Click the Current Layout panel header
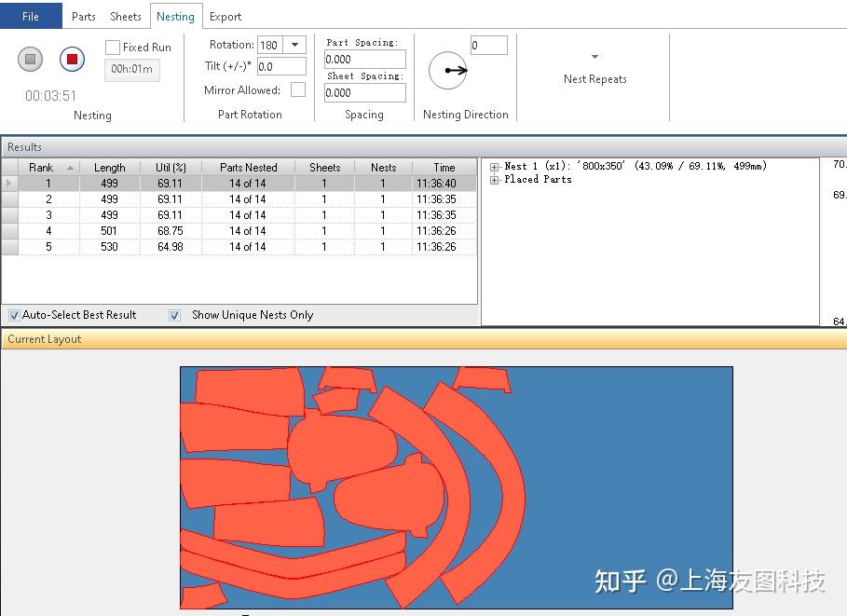Viewport: 847px width, 616px height. tap(44, 339)
